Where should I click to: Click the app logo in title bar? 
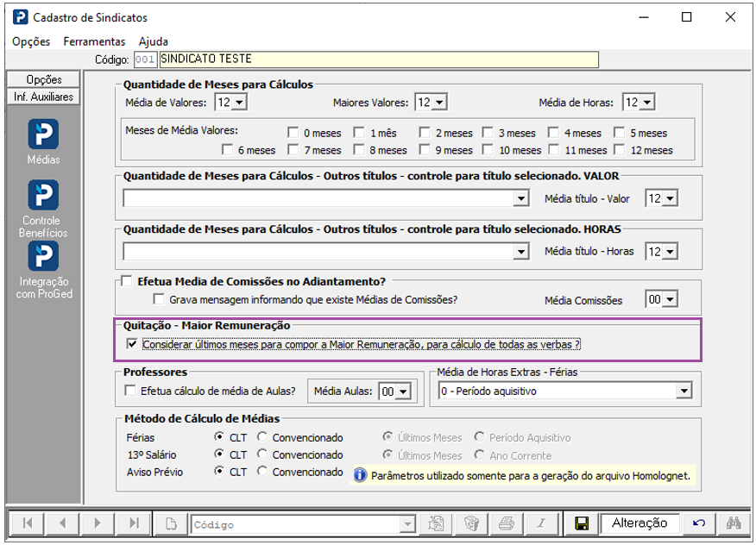tap(20, 17)
